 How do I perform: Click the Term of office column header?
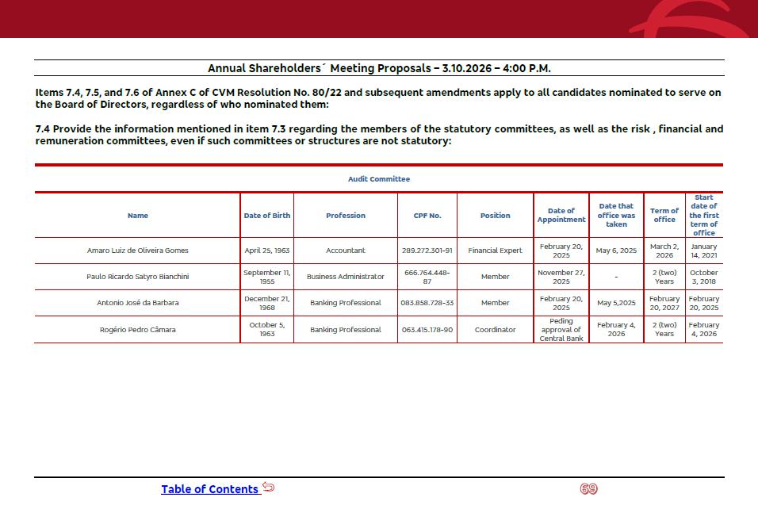click(x=664, y=216)
